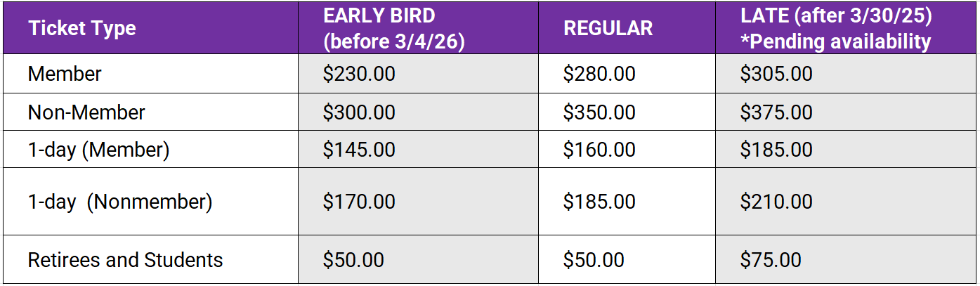980x286 pixels.
Task: Click the Ticket Type column header
Action: (x=81, y=29)
